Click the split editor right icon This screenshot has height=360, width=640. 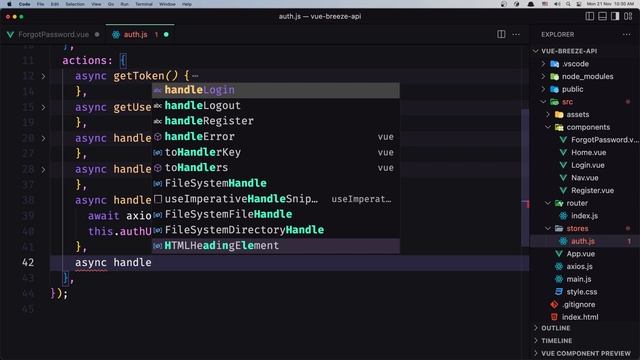pyautogui.click(x=501, y=34)
